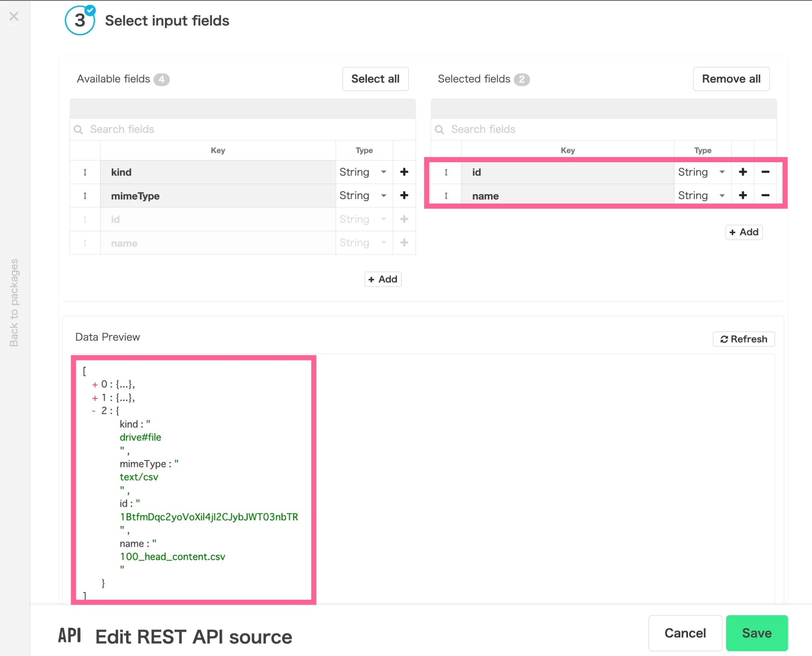This screenshot has height=656, width=812.
Task: Collapse item 2 in the Data Preview
Action: pos(94,411)
